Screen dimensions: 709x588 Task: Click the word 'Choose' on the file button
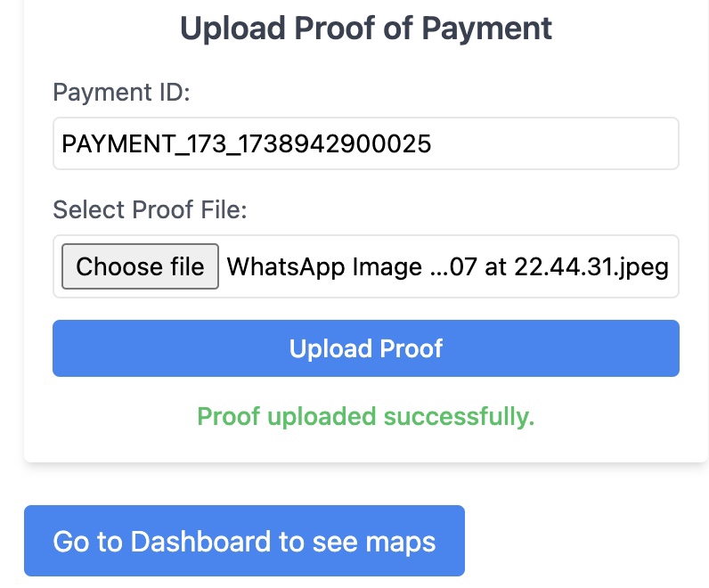(x=107, y=266)
